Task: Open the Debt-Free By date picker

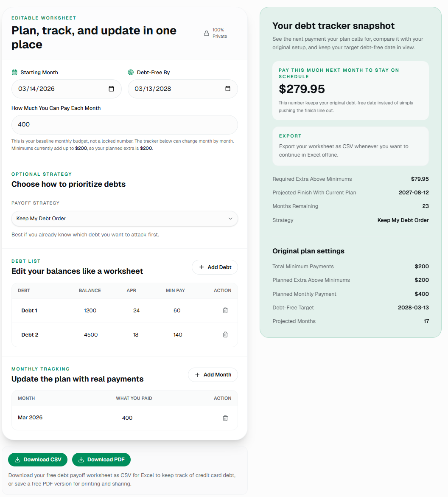Action: pos(228,89)
